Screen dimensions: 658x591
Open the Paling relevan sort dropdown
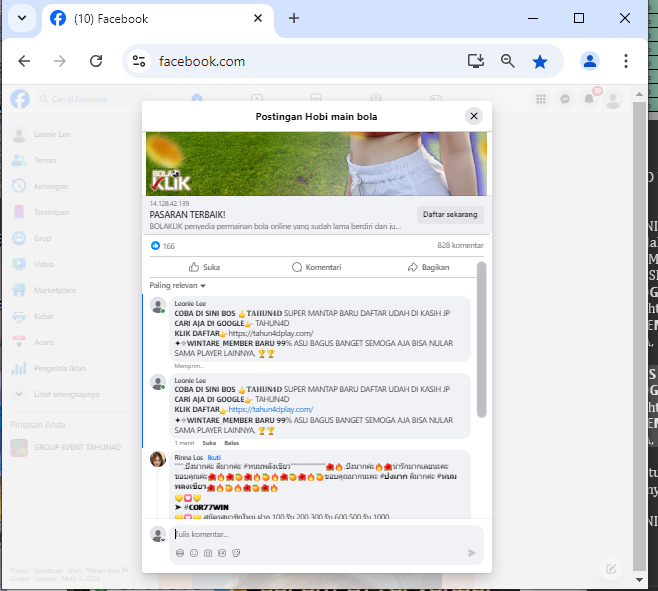pyautogui.click(x=178, y=285)
